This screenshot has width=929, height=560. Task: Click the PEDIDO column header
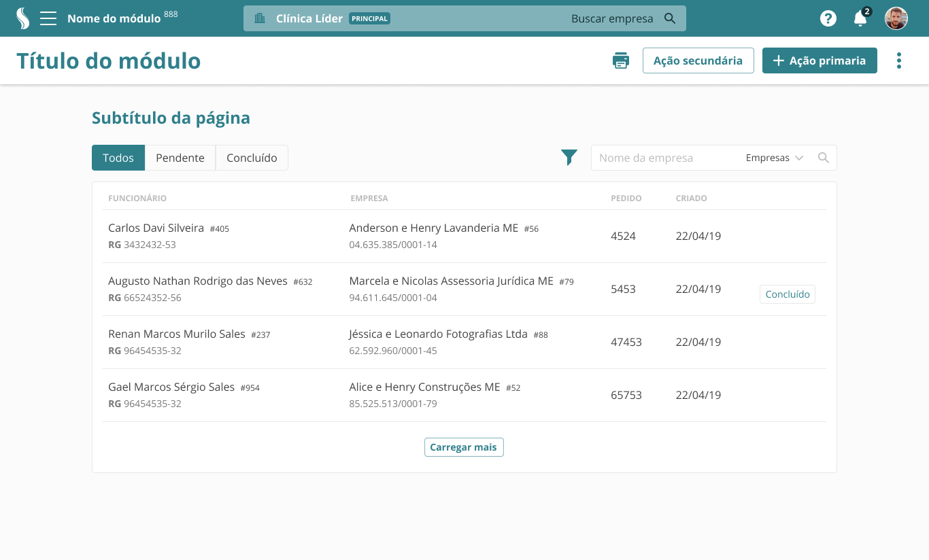coord(626,198)
